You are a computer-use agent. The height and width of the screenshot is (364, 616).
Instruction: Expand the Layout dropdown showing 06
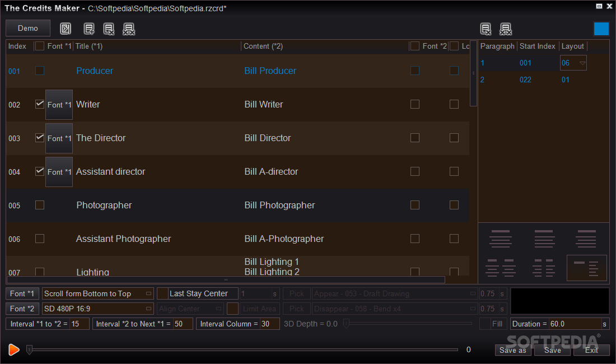click(582, 63)
